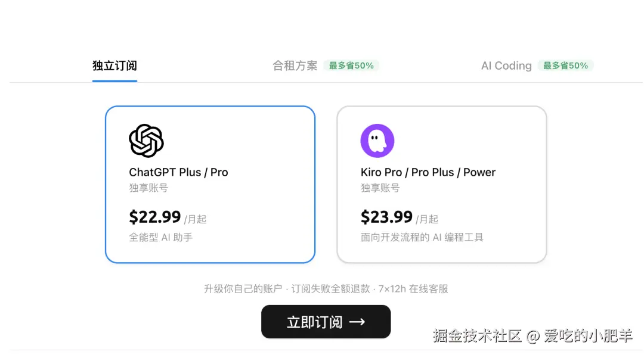Click the purple Kiro ghost icon
Viewport: 644px width, 355px height.
[x=377, y=141]
